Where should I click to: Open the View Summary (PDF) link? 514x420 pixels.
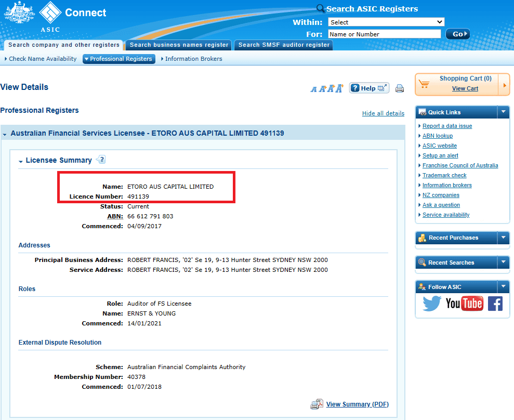358,404
